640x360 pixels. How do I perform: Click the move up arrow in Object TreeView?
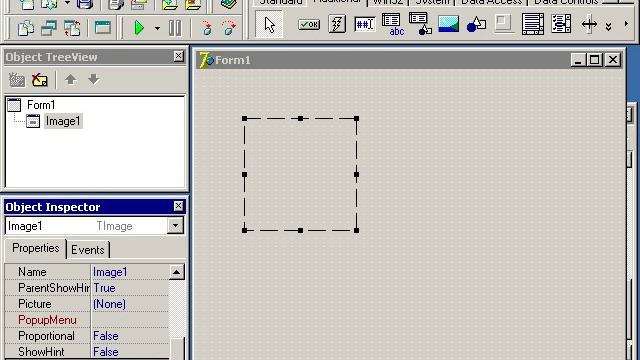(x=71, y=80)
